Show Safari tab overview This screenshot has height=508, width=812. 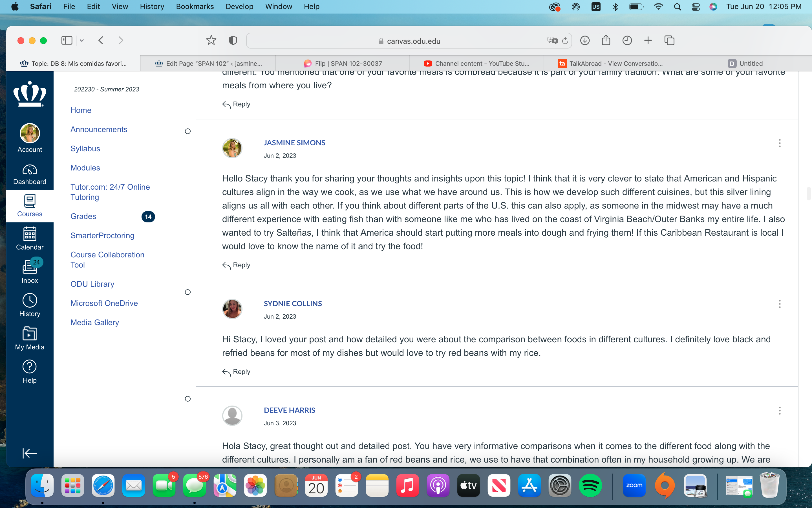point(669,41)
